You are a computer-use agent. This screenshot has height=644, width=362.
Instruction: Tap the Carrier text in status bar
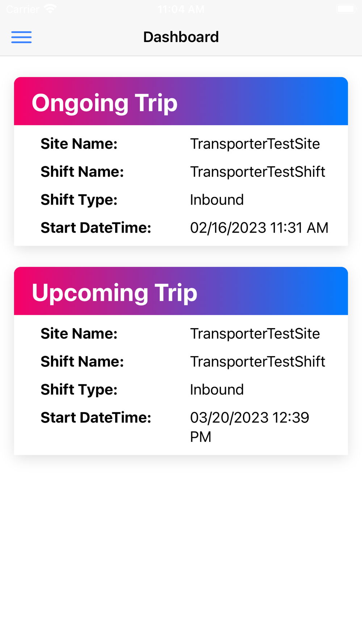coord(22,9)
